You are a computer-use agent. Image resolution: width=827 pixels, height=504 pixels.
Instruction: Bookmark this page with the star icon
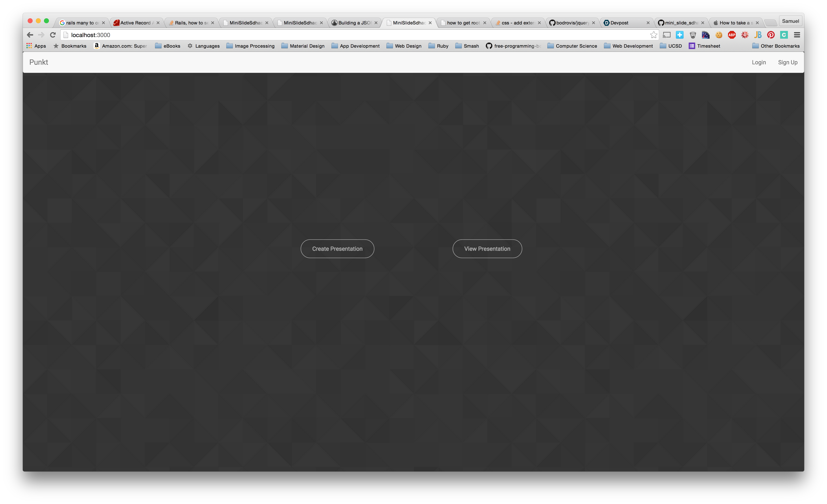tap(653, 35)
